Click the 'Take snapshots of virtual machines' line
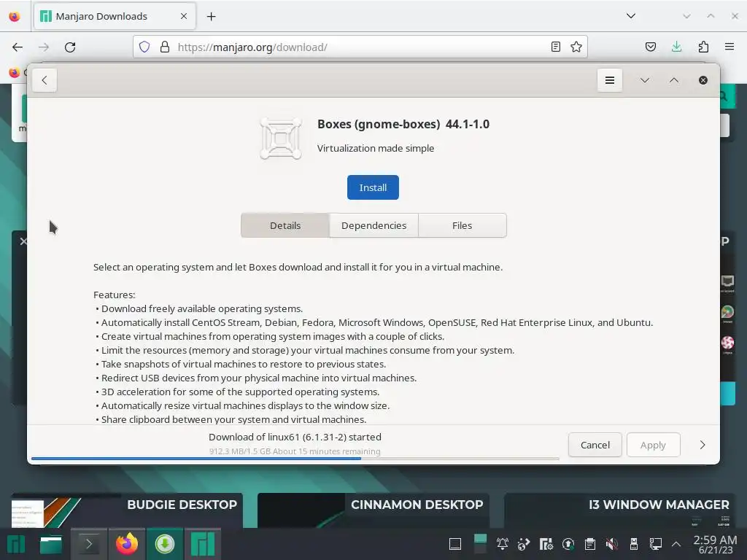 tap(241, 364)
